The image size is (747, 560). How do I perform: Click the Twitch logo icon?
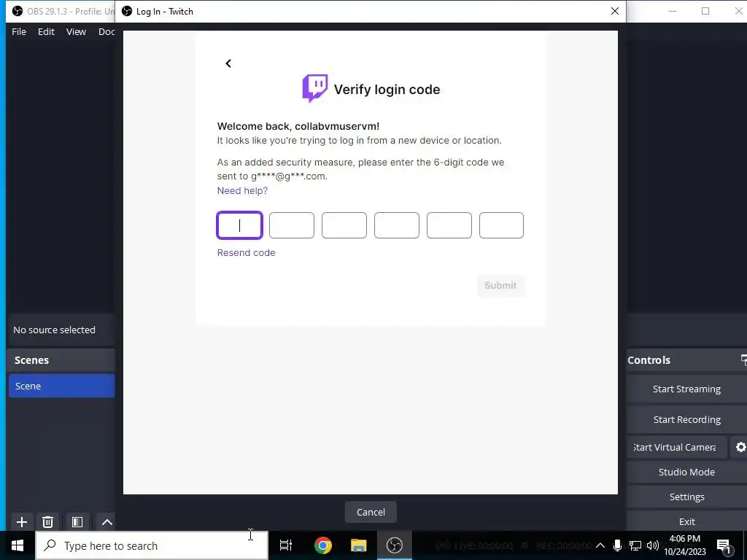pos(315,88)
